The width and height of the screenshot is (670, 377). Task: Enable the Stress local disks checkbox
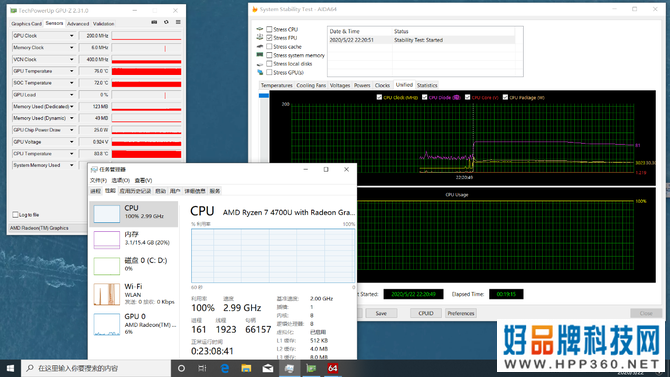(x=269, y=64)
